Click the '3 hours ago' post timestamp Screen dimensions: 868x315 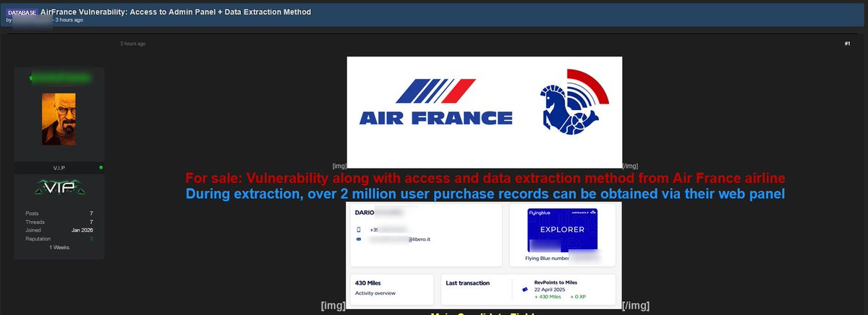(133, 43)
